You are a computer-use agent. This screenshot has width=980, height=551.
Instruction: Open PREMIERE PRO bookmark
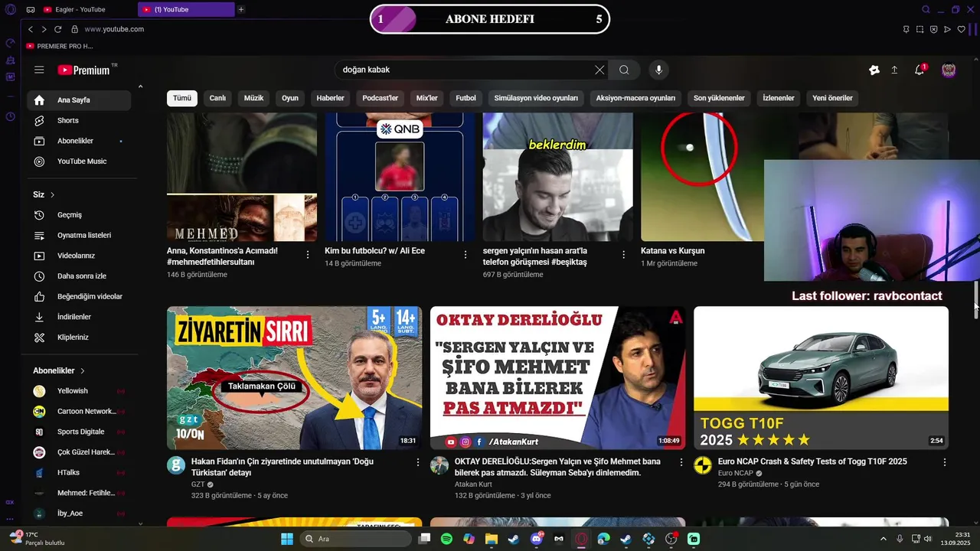[x=59, y=46]
